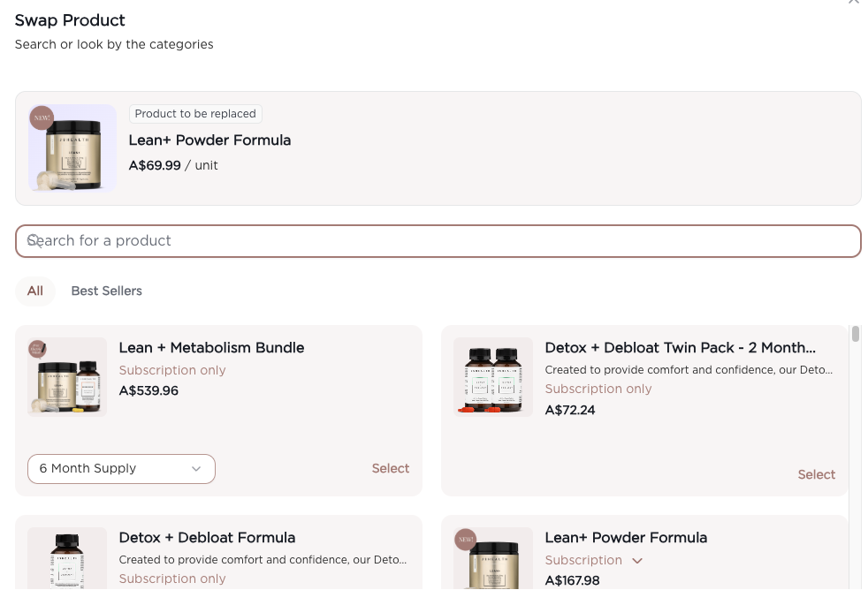The image size is (868, 590).
Task: Open Detox + Debloat Twin Pack image
Action: point(493,376)
